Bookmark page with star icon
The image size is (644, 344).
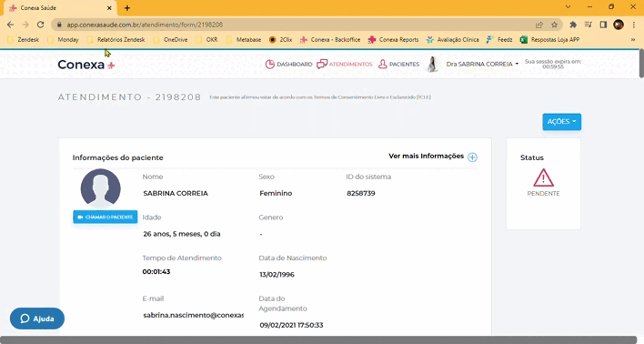pyautogui.click(x=555, y=25)
